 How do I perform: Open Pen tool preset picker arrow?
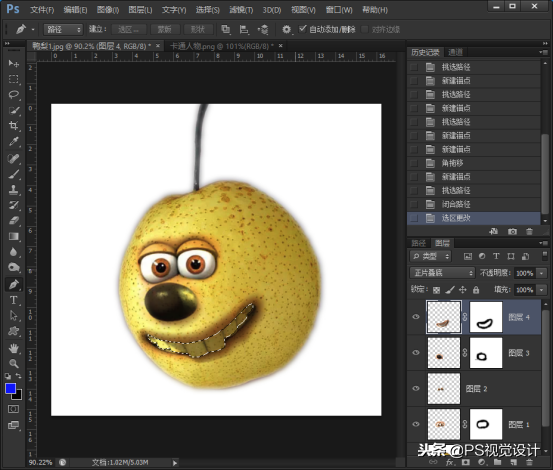tap(33, 30)
